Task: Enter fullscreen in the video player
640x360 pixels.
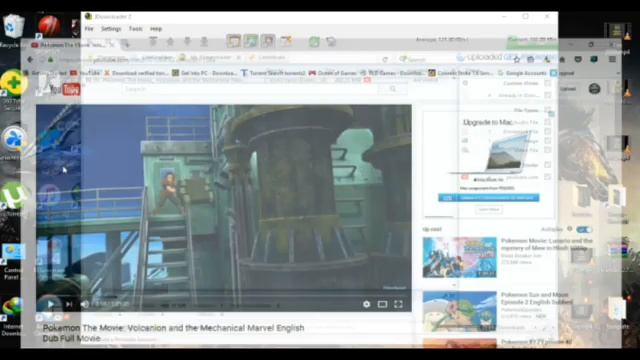Action: [x=398, y=304]
